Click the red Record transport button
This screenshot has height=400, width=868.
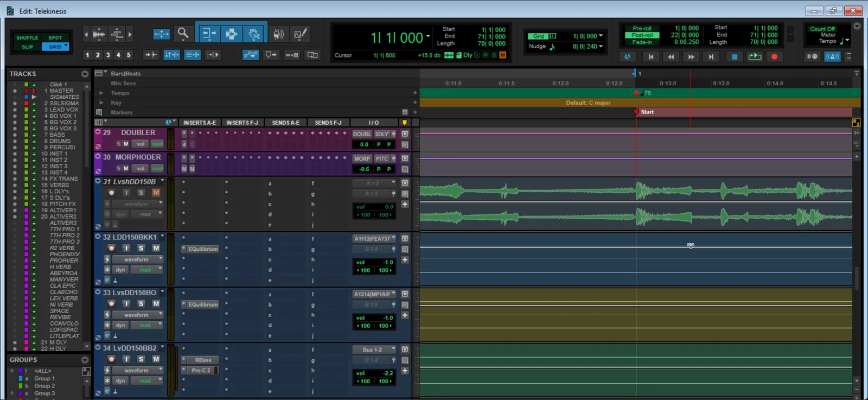[774, 56]
